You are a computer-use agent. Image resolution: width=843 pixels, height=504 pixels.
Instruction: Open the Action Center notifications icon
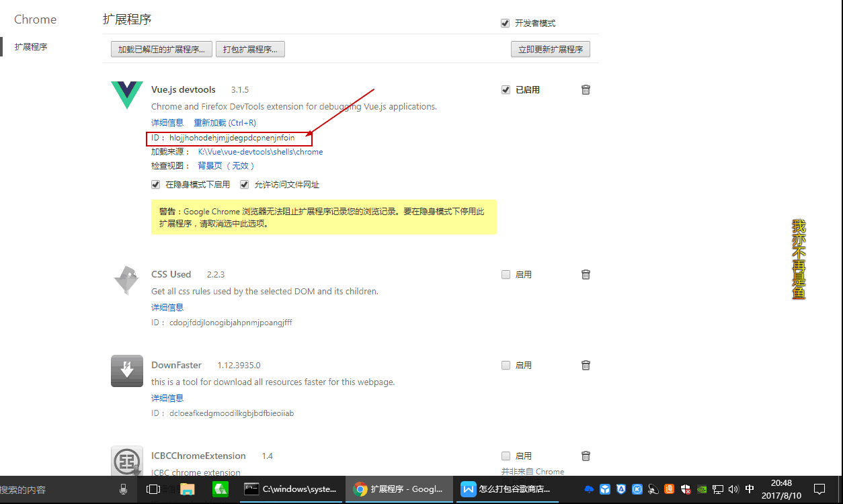click(x=819, y=489)
